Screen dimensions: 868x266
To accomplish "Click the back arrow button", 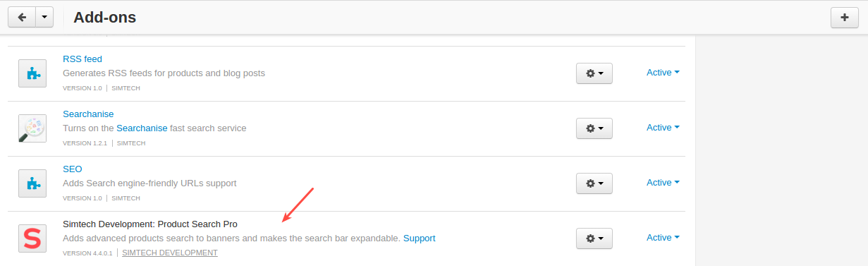I will pyautogui.click(x=21, y=18).
